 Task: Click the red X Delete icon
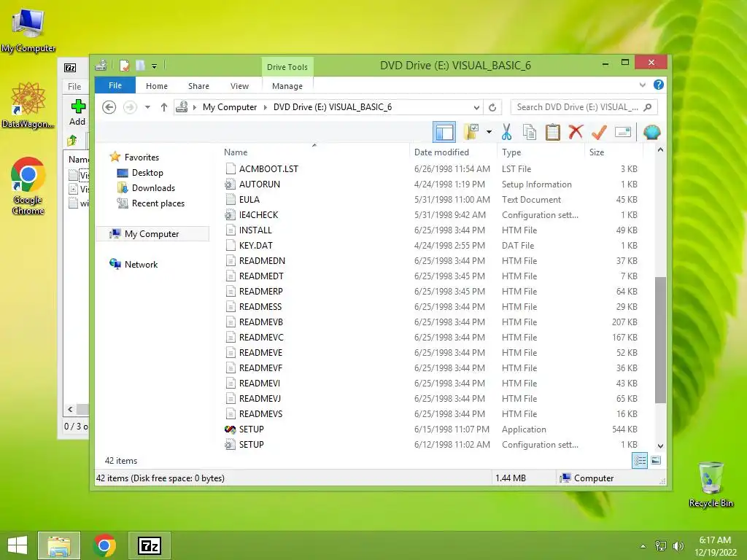tap(576, 131)
